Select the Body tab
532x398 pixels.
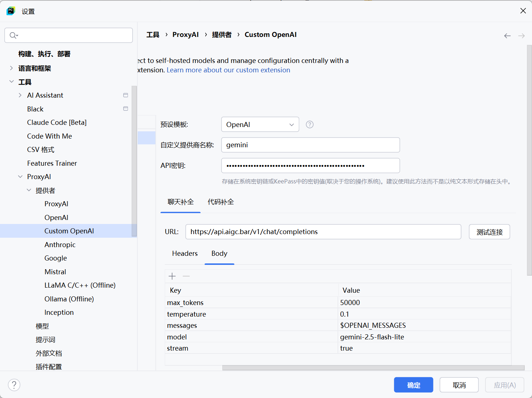[x=219, y=254]
